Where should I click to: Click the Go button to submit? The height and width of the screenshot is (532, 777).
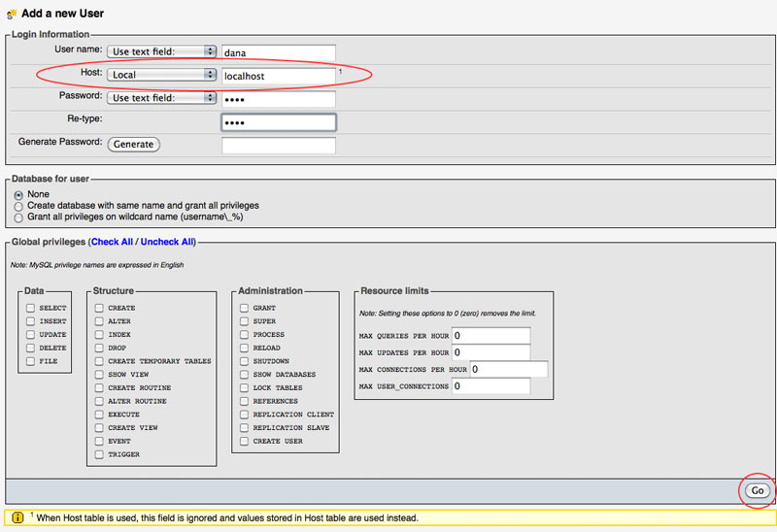coord(758,491)
